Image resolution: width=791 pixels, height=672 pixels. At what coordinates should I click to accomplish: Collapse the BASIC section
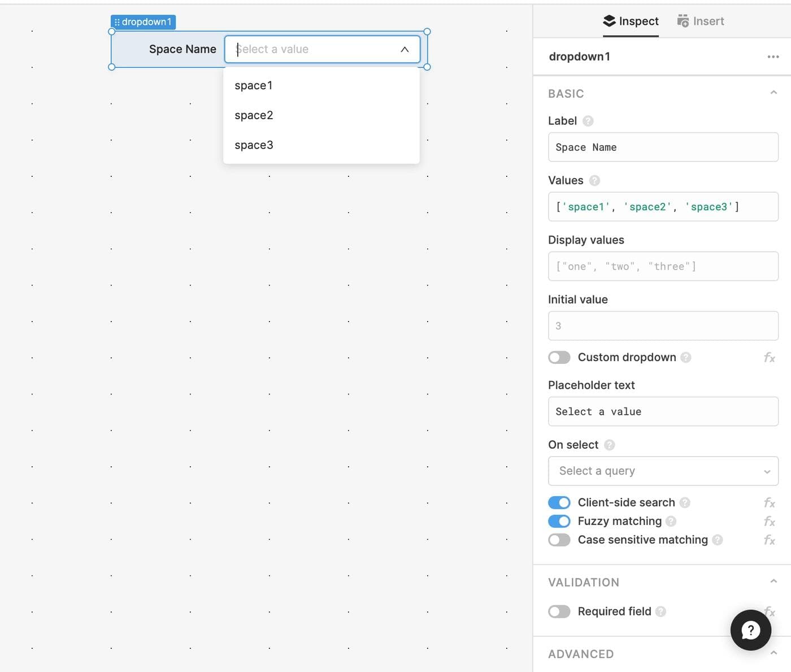[x=773, y=93]
